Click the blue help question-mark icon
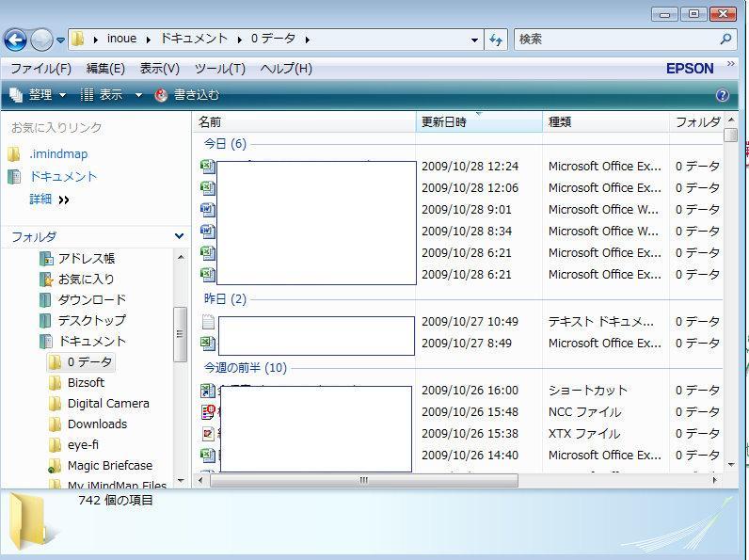 click(x=723, y=96)
